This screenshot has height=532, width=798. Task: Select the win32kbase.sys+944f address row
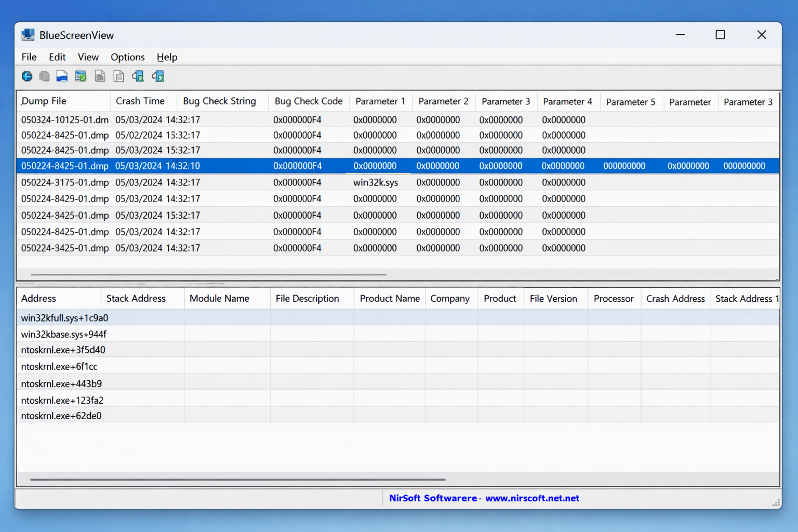tap(398, 334)
